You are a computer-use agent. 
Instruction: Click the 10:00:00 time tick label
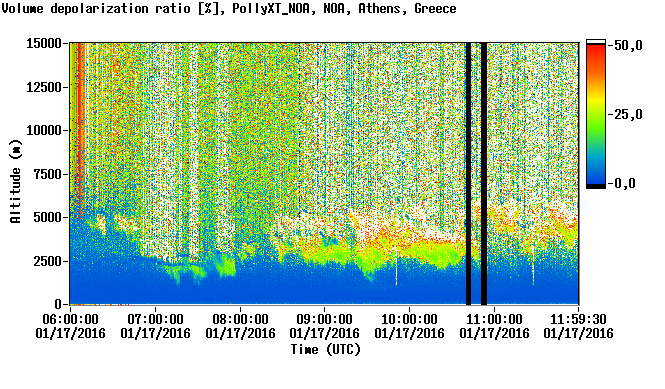410,326
